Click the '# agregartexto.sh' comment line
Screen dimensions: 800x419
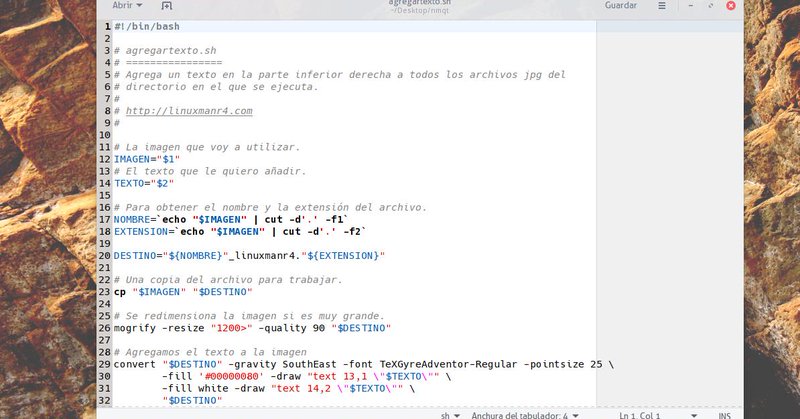165,51
